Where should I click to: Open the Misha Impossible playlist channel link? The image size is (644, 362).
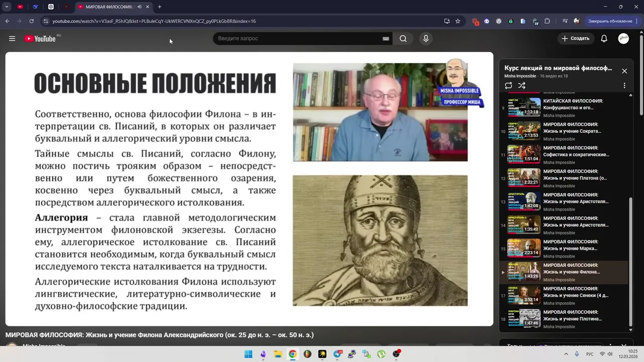point(520,76)
